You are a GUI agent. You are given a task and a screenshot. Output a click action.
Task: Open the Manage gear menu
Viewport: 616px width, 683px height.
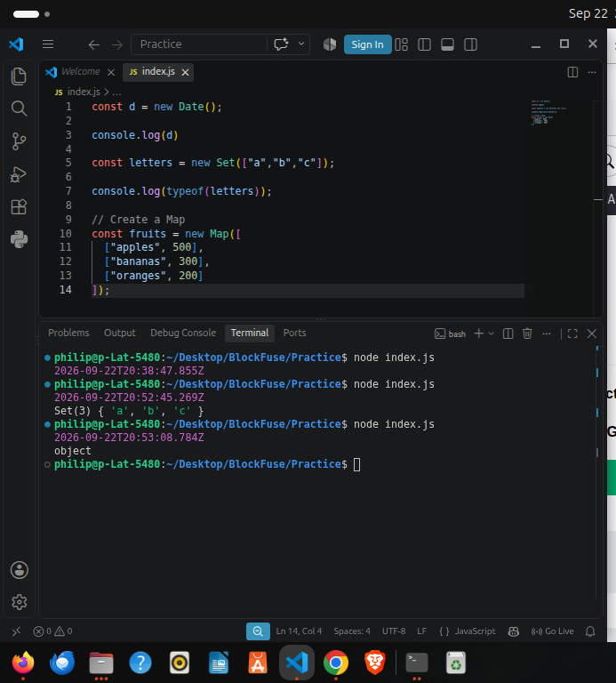20,602
